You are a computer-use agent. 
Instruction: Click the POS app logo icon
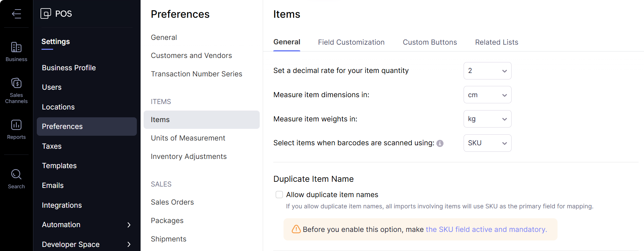tap(46, 14)
